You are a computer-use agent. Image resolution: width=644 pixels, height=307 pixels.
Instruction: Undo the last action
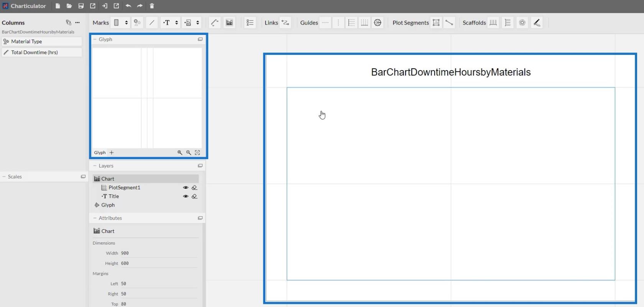point(128,6)
